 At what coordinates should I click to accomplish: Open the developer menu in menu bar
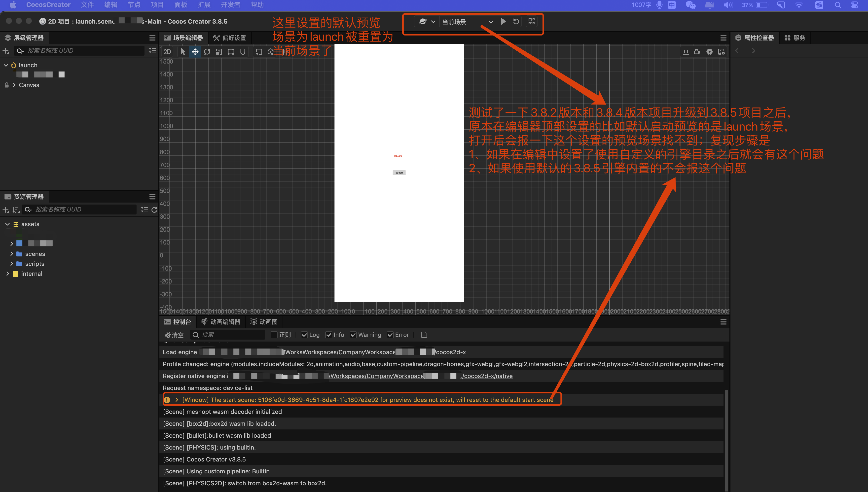tap(230, 5)
